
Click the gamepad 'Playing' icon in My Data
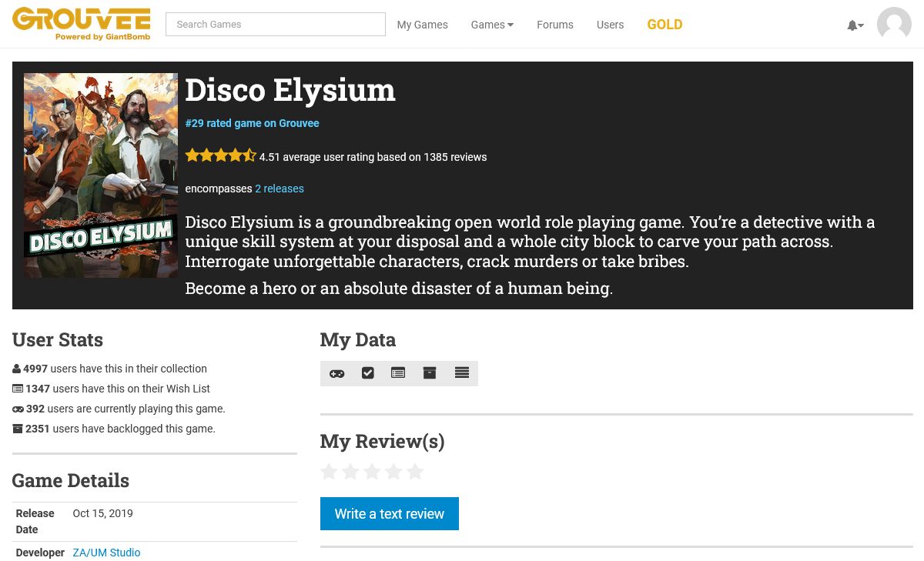click(x=336, y=373)
